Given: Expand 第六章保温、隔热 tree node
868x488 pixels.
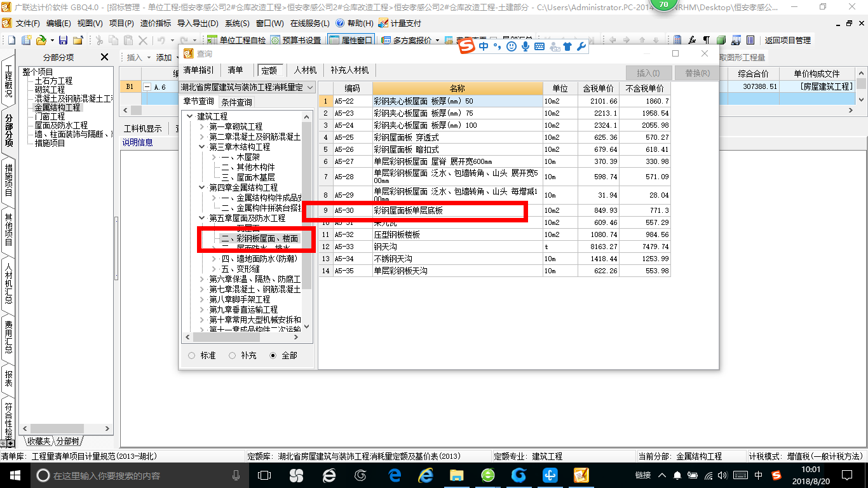Looking at the screenshot, I should tap(203, 279).
